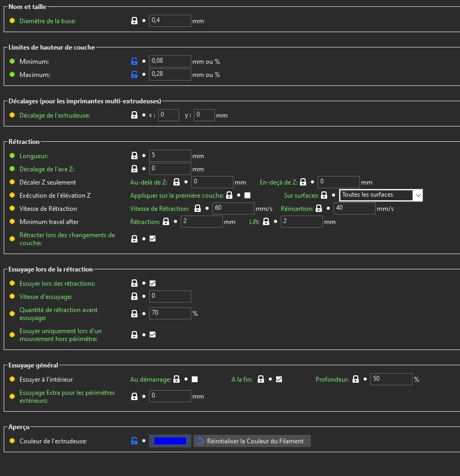Click the lock icon next to Profondeur

pos(356,379)
